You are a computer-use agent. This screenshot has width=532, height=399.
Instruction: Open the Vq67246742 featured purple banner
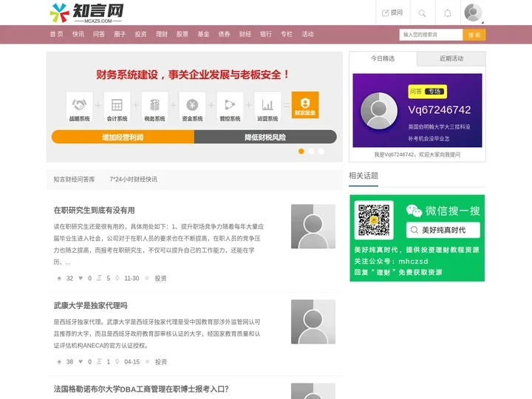click(417, 110)
